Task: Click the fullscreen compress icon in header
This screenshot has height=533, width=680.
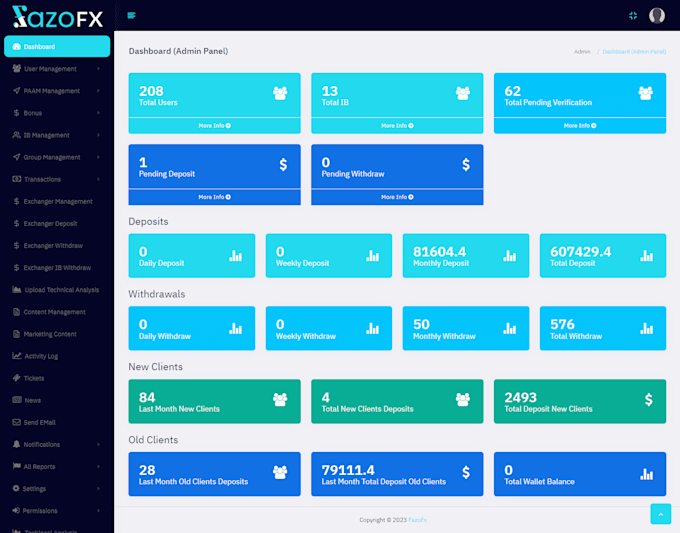Action: pyautogui.click(x=633, y=16)
